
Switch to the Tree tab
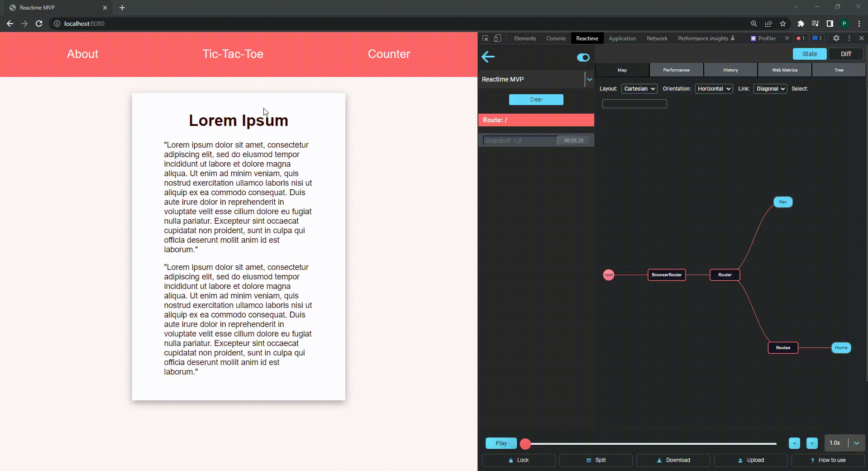click(839, 70)
